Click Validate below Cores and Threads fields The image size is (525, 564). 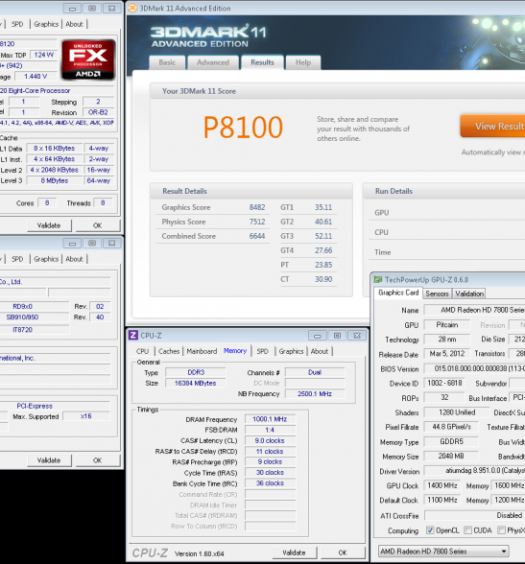(x=49, y=226)
